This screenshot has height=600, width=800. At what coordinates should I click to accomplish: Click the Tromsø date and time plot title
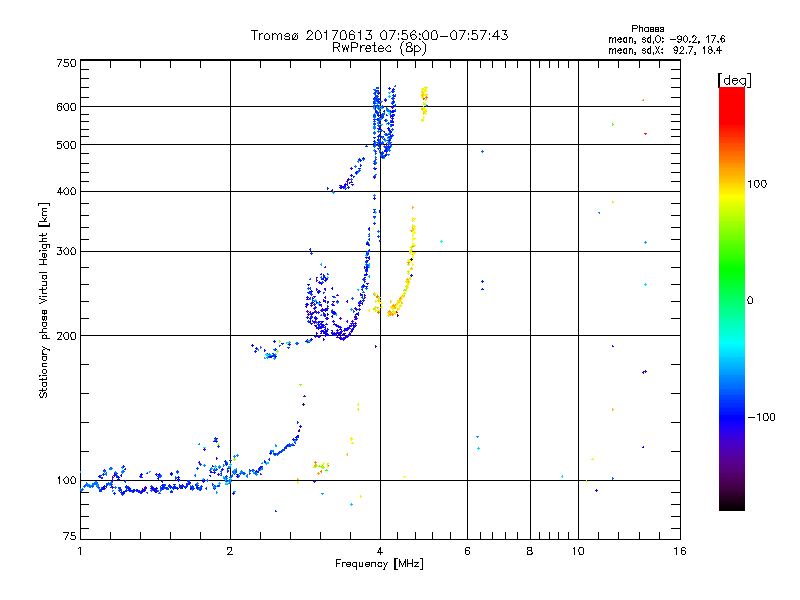pyautogui.click(x=379, y=35)
